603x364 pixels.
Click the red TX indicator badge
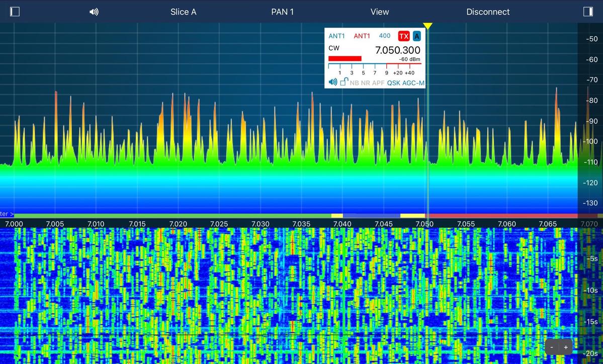(x=403, y=36)
